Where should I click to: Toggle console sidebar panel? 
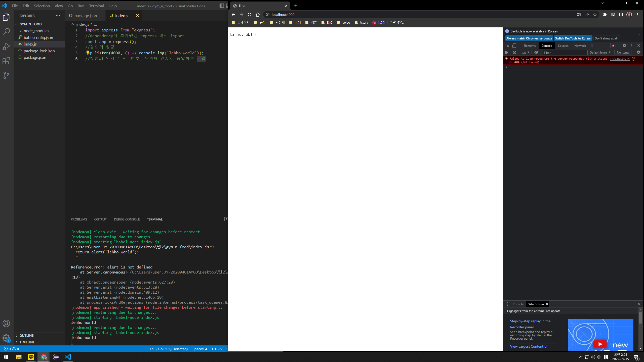[x=507, y=53]
